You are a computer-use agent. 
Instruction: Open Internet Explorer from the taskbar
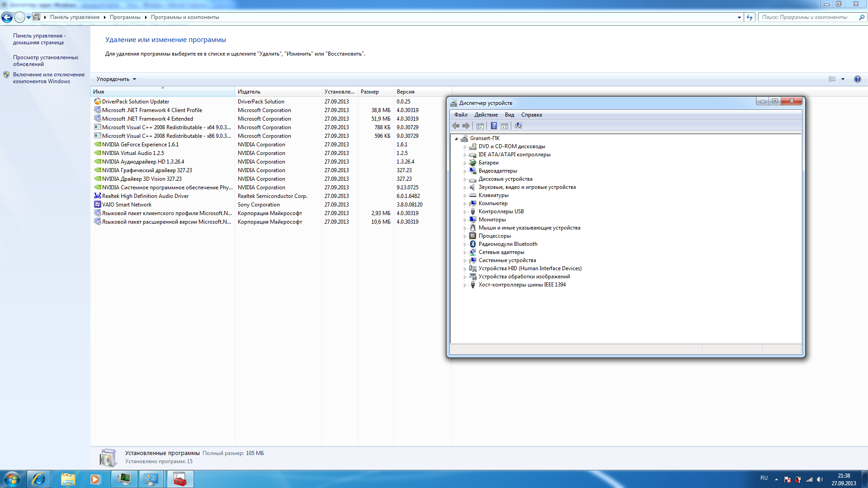[x=38, y=479]
